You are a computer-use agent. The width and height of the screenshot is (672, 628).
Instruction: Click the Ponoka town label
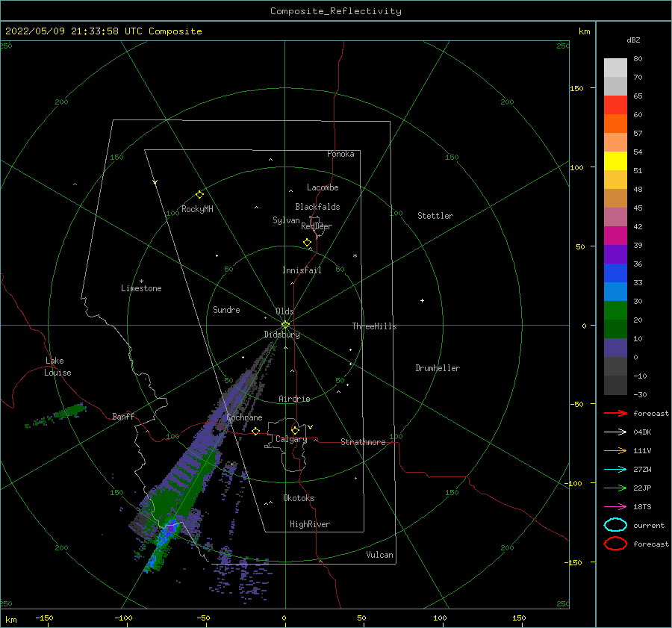point(340,154)
